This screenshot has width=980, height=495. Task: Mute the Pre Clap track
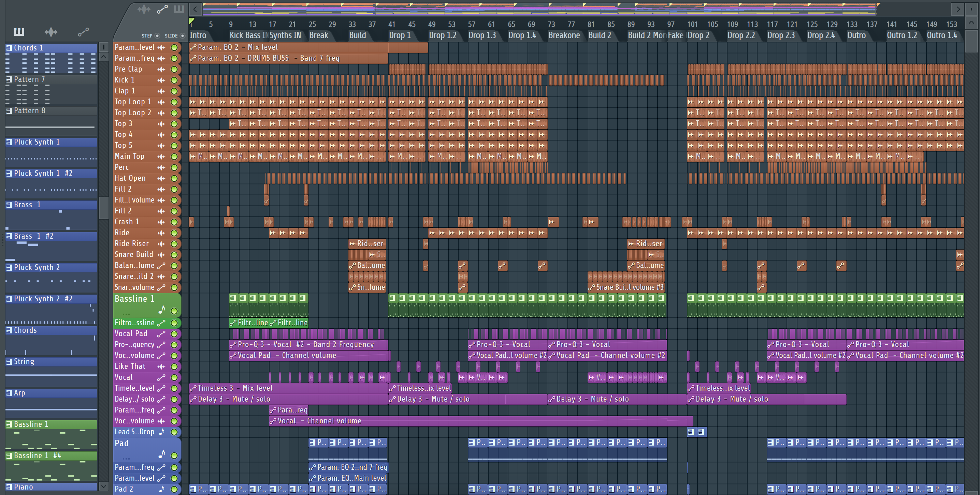pyautogui.click(x=174, y=69)
